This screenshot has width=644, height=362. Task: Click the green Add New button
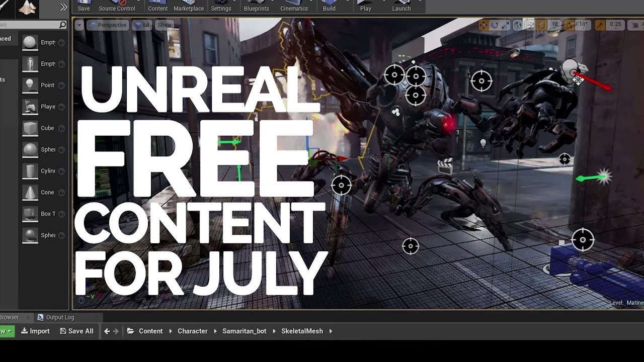7,331
